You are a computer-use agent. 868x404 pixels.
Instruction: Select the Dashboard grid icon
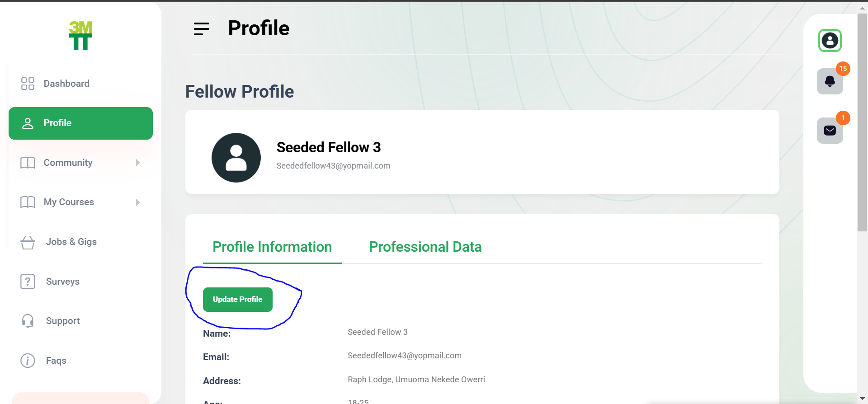point(28,84)
